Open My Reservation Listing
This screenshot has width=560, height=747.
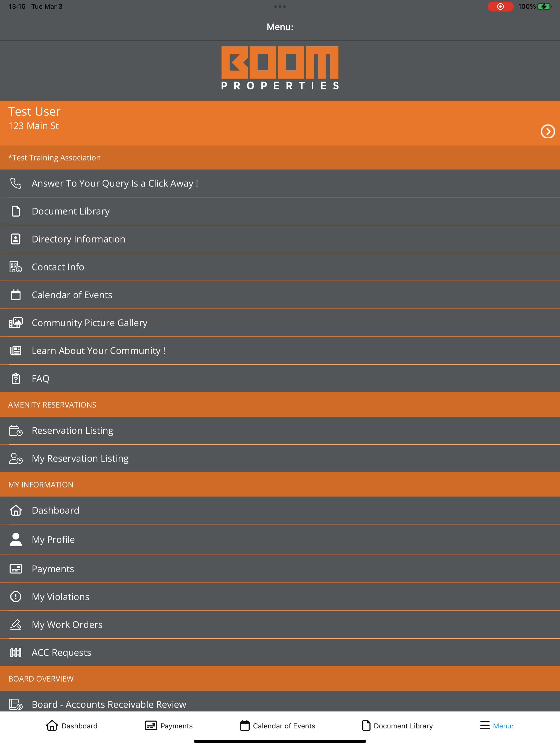click(280, 459)
